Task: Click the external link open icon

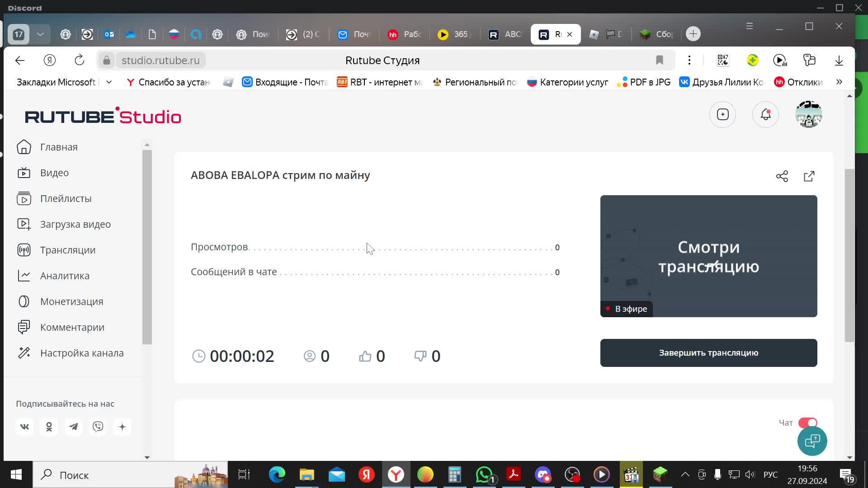Action: 809,175
